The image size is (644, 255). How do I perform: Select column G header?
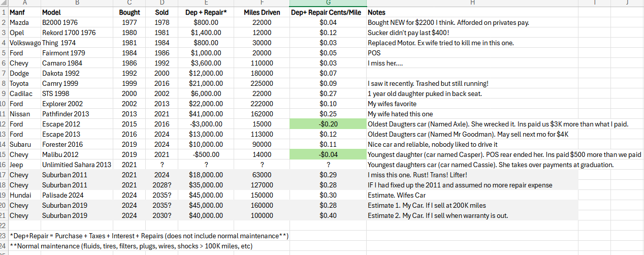328,3
